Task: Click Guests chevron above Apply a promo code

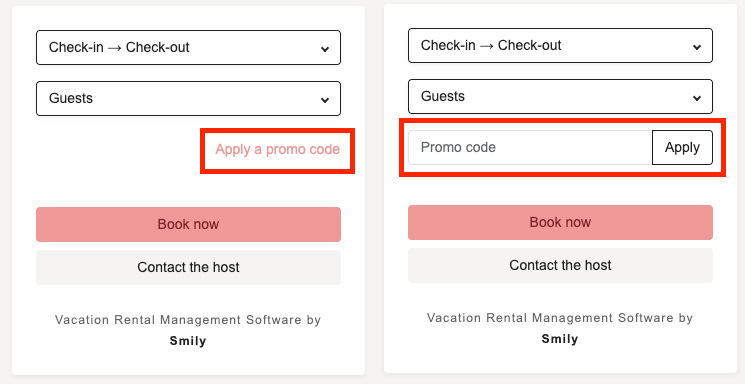Action: pyautogui.click(x=325, y=100)
